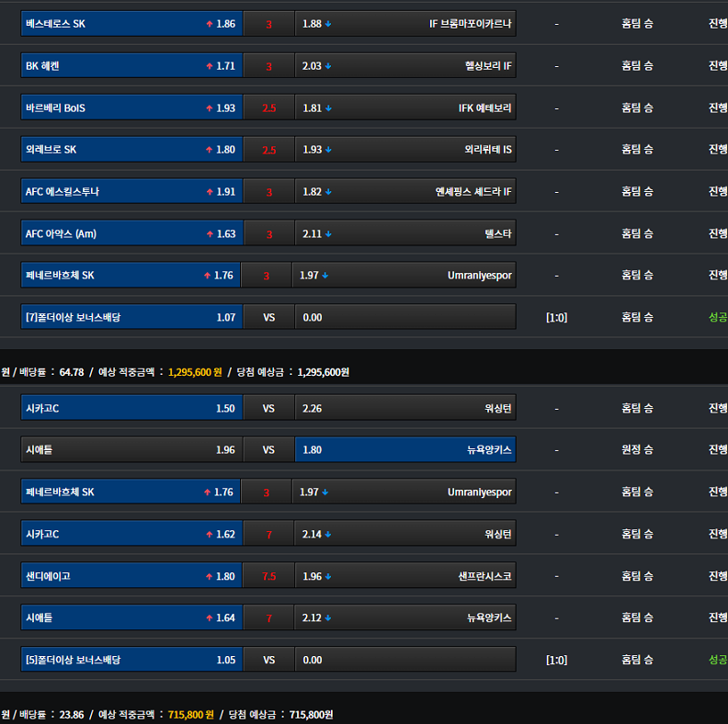This screenshot has height=724, width=728.
Task: Click handicap 7.5 in 샌디에이고 row
Action: [x=268, y=576]
